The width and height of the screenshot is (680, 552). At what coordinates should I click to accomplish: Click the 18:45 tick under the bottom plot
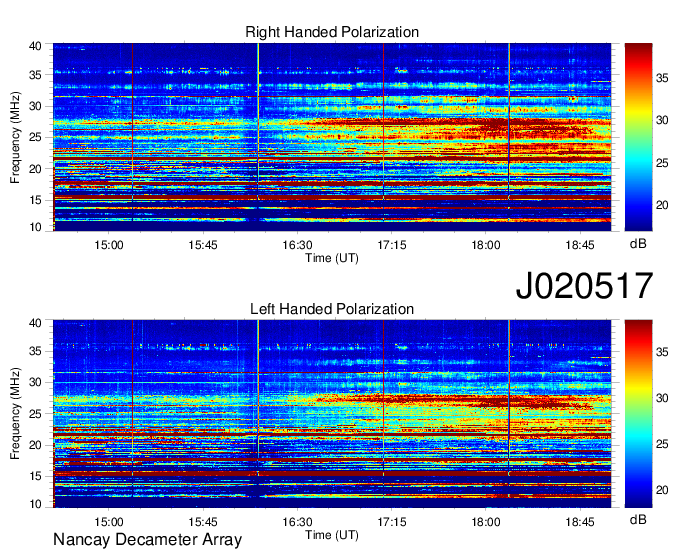pyautogui.click(x=580, y=522)
